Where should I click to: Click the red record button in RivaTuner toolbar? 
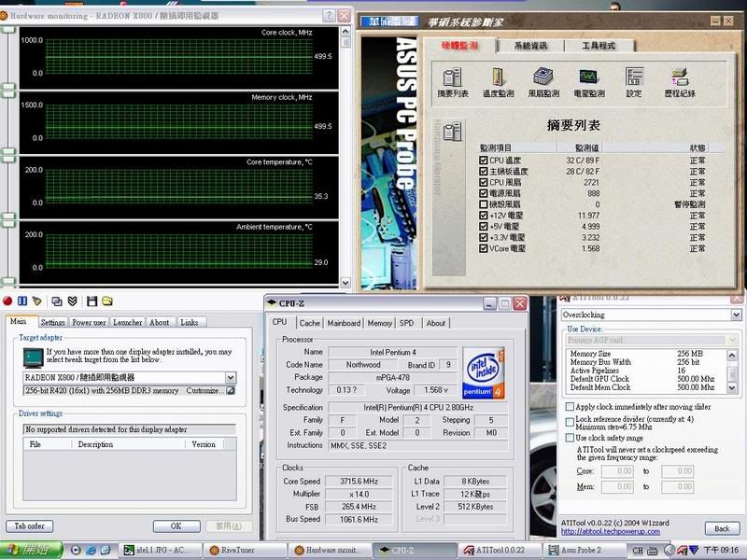(8, 301)
